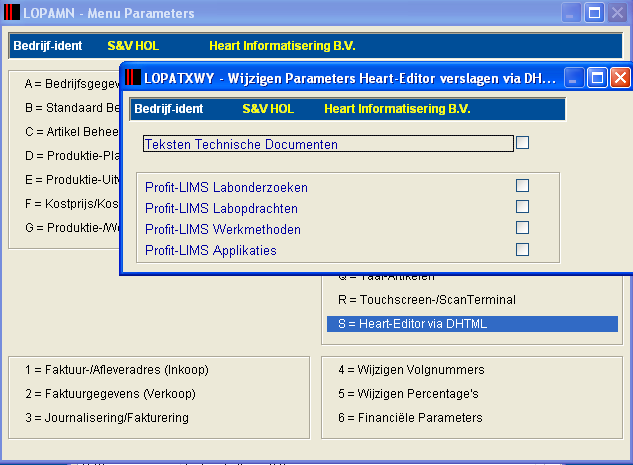Select Profit-LIMS Applikaties label

(x=211, y=250)
